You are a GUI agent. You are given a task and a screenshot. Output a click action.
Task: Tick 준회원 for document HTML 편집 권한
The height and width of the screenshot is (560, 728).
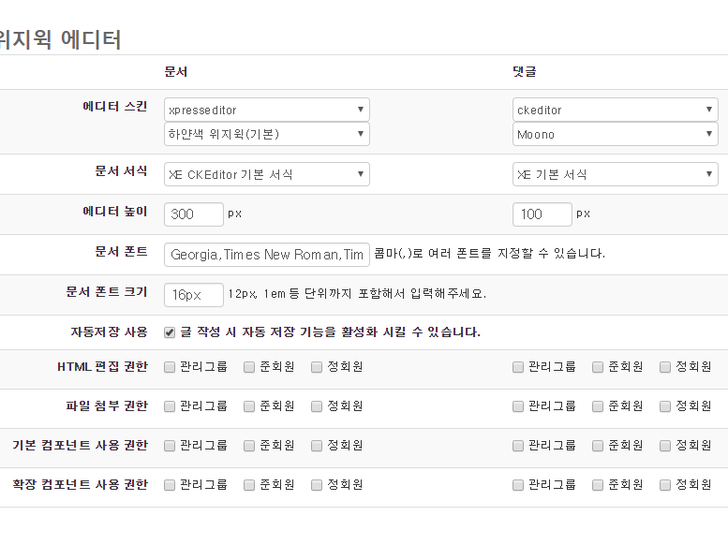249,367
